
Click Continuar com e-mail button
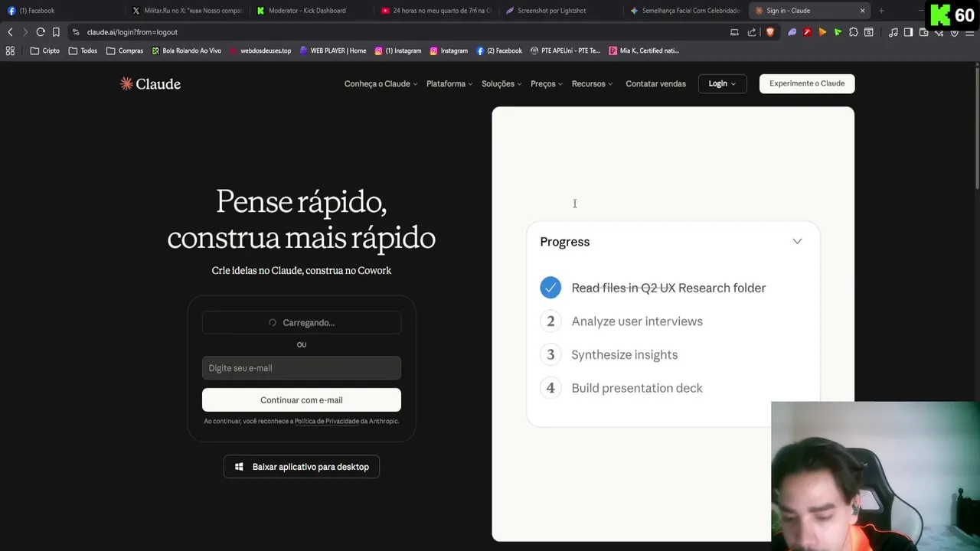coord(302,400)
